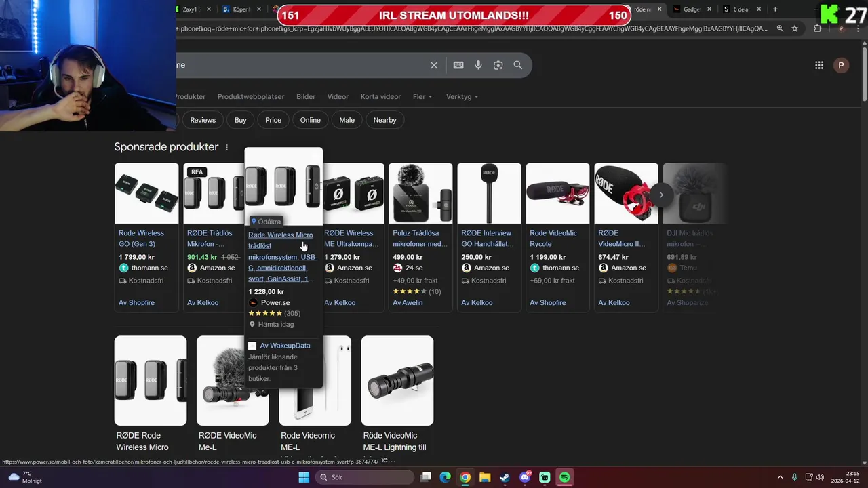This screenshot has width=868, height=488.
Task: Open a new browser tab
Action: coord(775,9)
